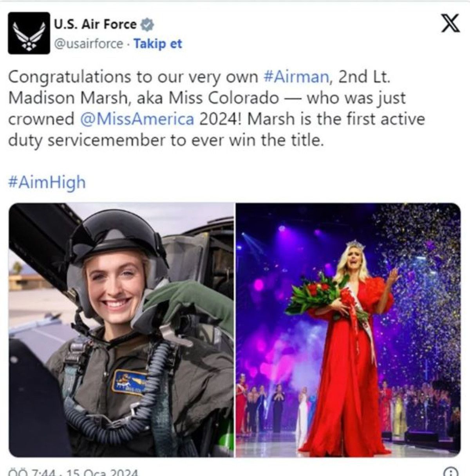Enlarge the red gown pageant stage photo
Viewport: 470px width, 476px height.
point(348,330)
